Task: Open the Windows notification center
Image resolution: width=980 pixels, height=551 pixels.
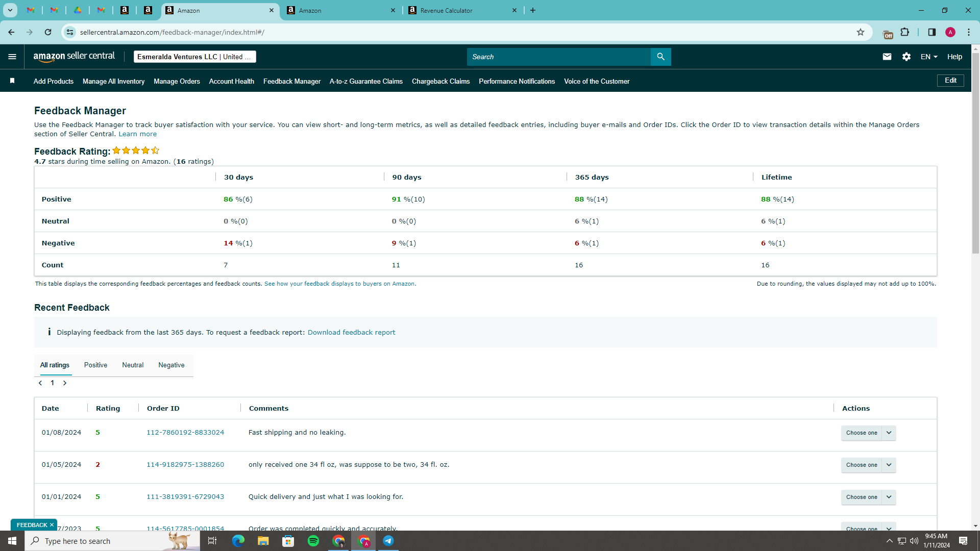Action: coord(963,541)
